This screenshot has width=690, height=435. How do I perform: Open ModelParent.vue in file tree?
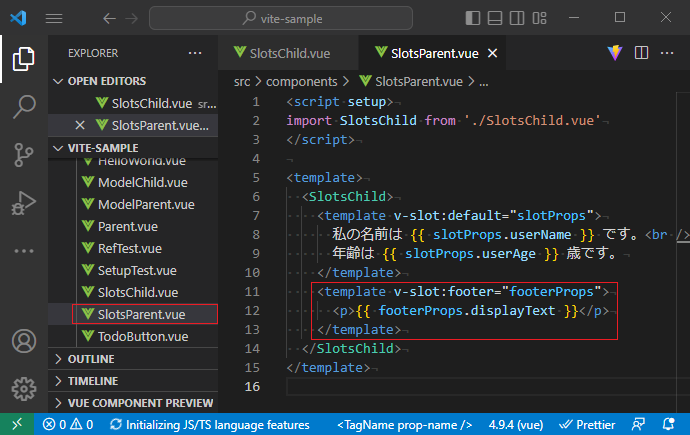point(133,205)
